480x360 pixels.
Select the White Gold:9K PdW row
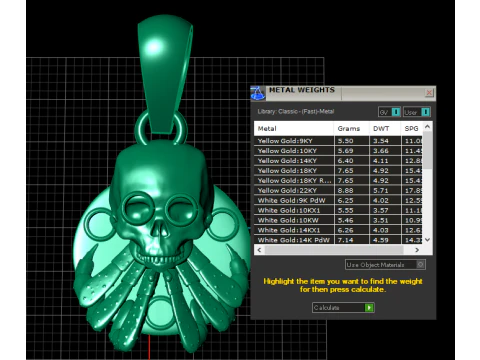pyautogui.click(x=338, y=200)
